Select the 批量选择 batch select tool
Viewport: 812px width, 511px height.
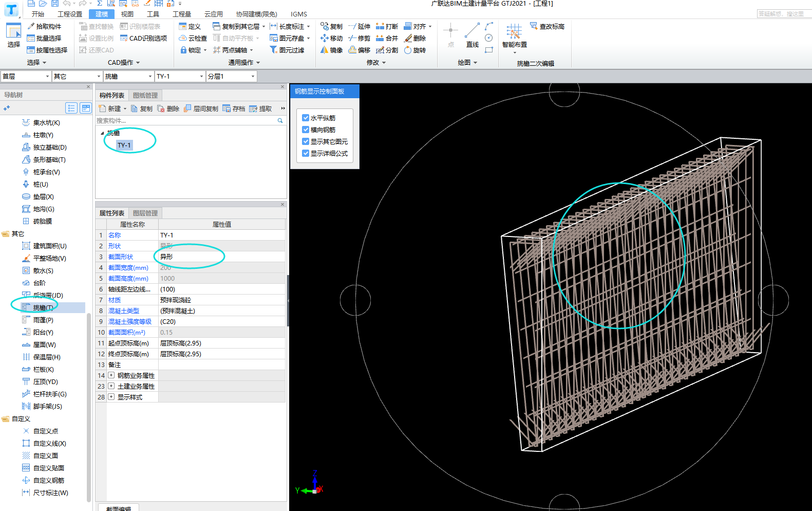pos(44,38)
